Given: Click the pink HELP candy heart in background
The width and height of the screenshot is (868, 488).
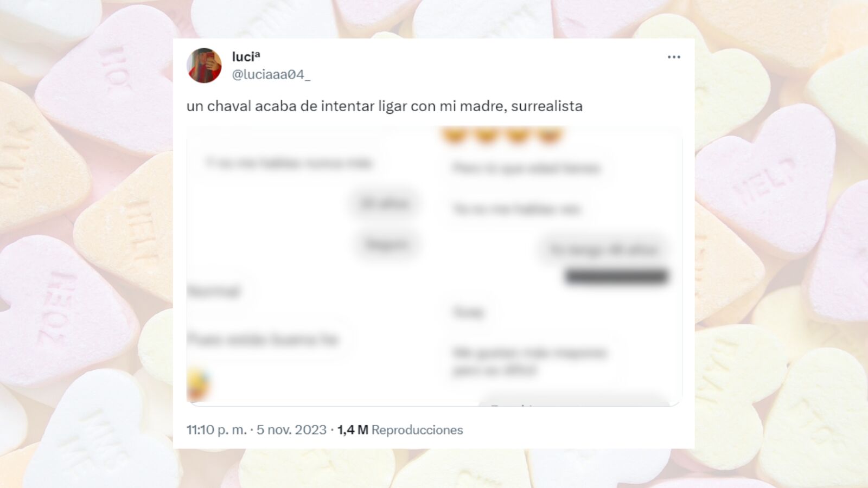Looking at the screenshot, I should coord(765,179).
